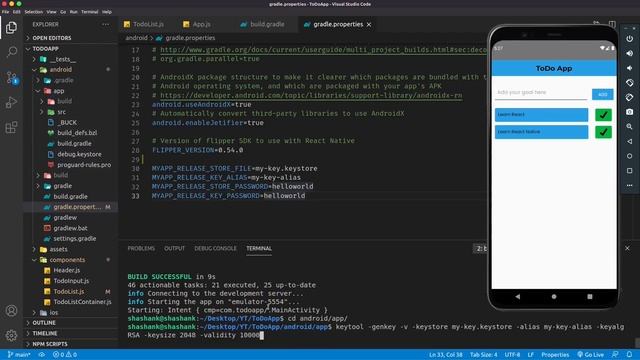640x360 pixels.
Task: Close the gradle.properties tab
Action: point(369,24)
